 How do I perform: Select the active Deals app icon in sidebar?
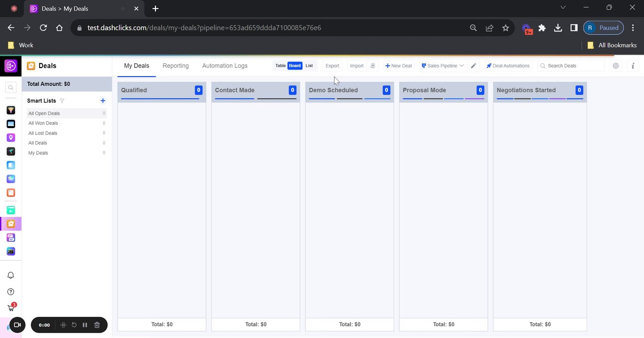tap(11, 224)
